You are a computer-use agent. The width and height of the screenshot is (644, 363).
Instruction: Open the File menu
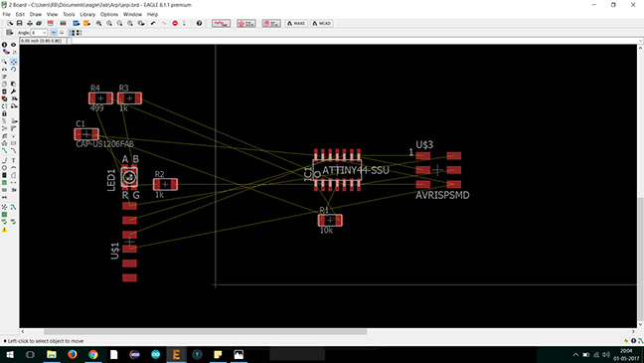(7, 14)
